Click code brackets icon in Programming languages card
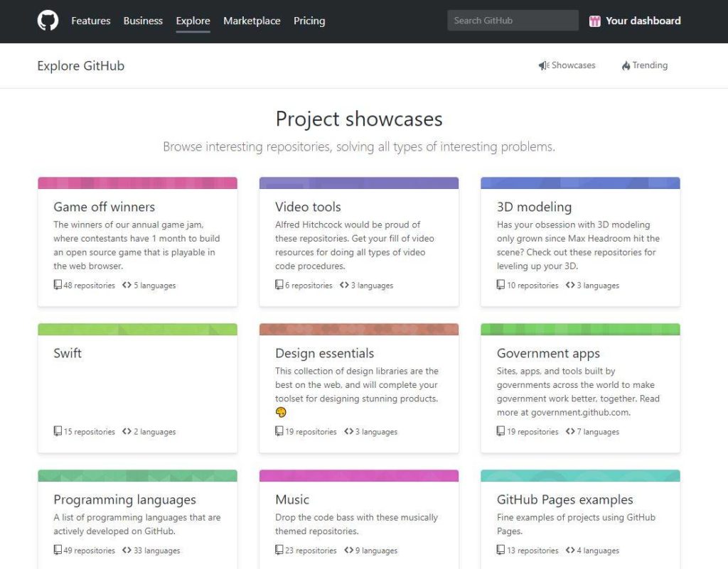The width and height of the screenshot is (728, 569). 127,550
